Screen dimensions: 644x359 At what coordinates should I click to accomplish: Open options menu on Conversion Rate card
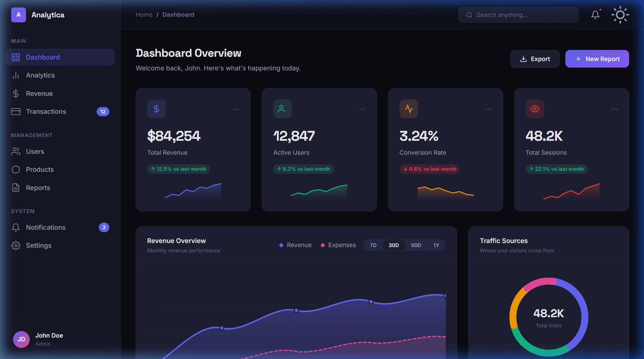point(488,109)
